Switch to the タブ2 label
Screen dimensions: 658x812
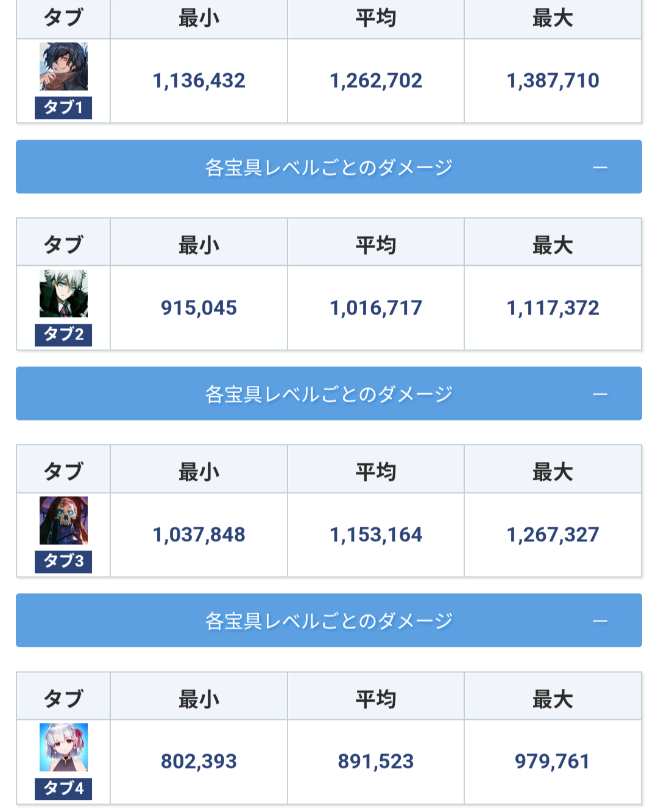pos(63,335)
